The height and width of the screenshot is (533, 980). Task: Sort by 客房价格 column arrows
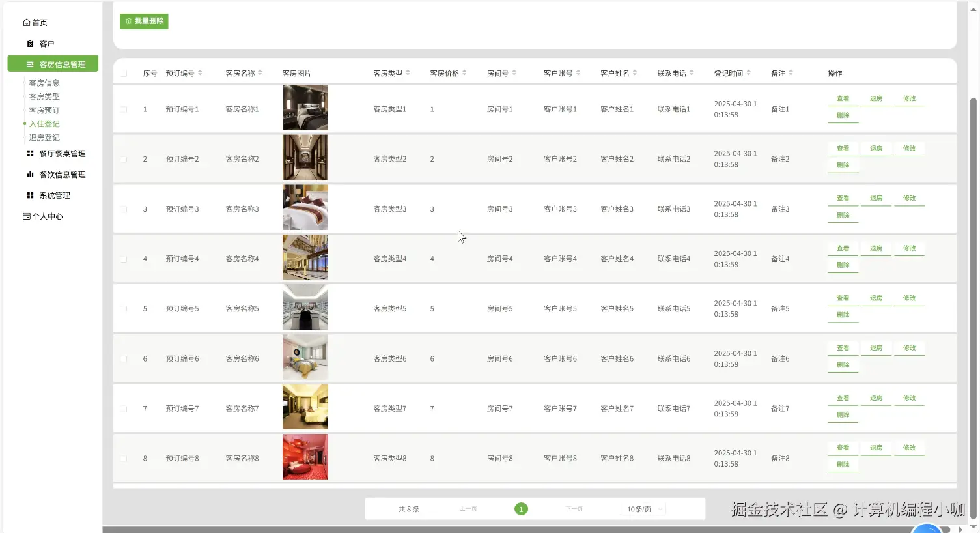[x=464, y=73]
